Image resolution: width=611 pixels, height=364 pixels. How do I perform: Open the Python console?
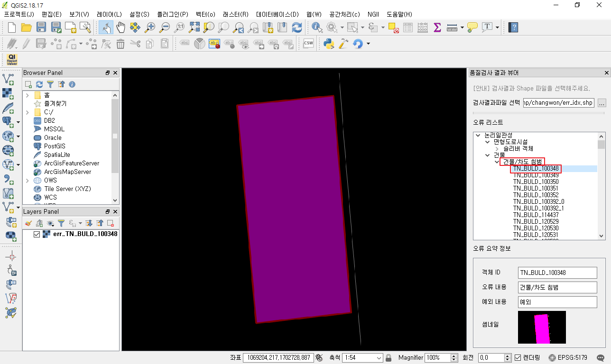[329, 44]
